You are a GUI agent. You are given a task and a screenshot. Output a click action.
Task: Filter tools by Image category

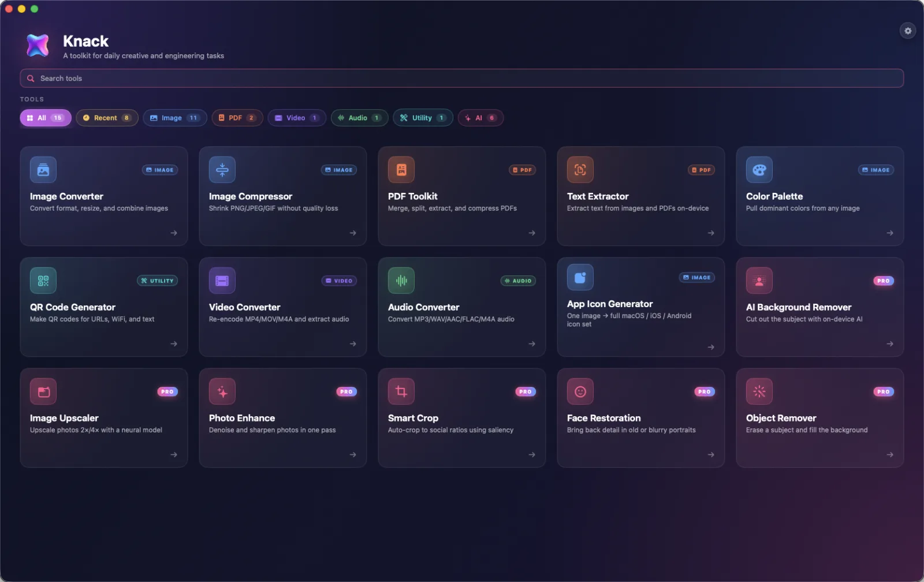(175, 118)
